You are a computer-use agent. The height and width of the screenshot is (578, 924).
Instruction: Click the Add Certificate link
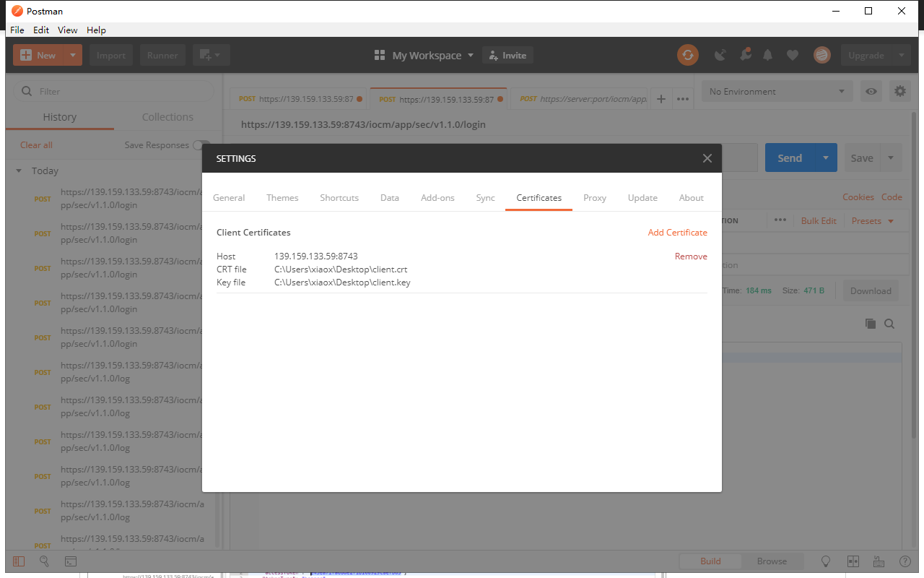(678, 233)
